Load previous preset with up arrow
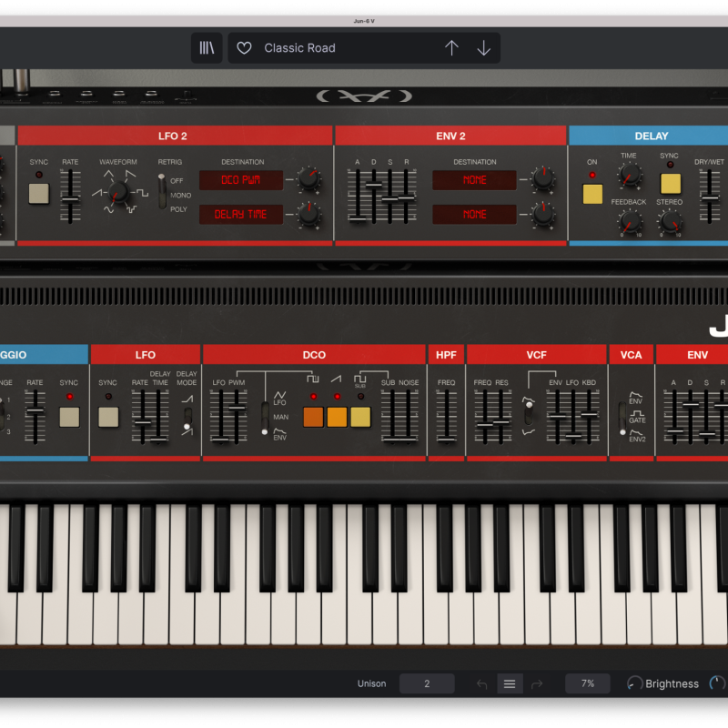This screenshot has height=728, width=728. tap(451, 48)
